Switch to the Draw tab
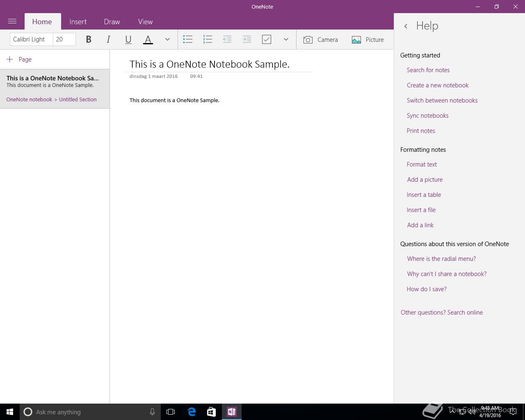 (112, 22)
